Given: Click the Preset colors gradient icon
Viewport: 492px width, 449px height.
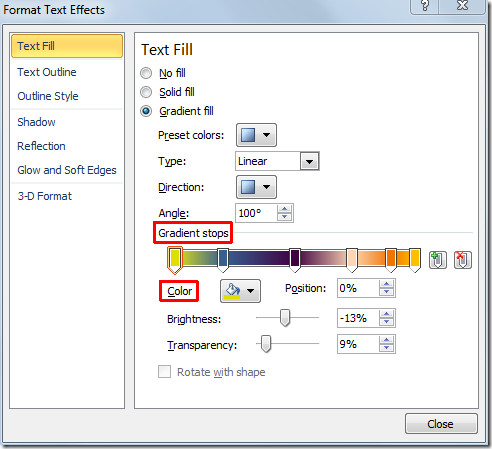Looking at the screenshot, I should (248, 135).
